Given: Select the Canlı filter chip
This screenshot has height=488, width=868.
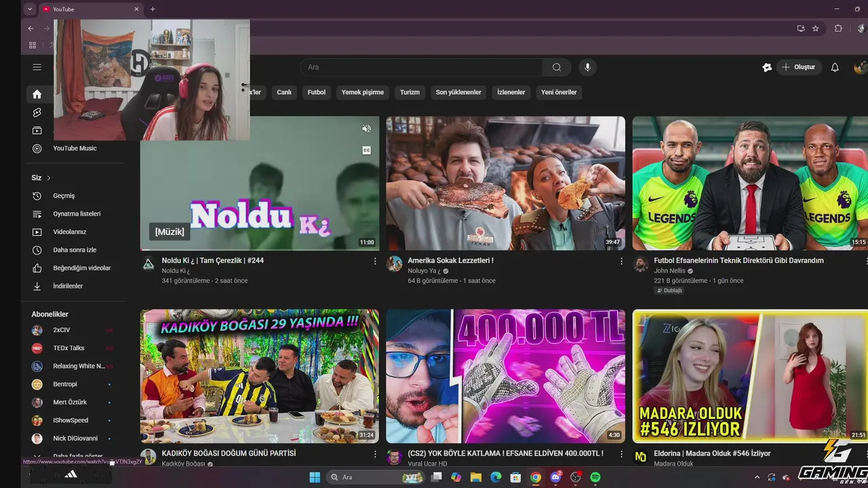Looking at the screenshot, I should (284, 92).
